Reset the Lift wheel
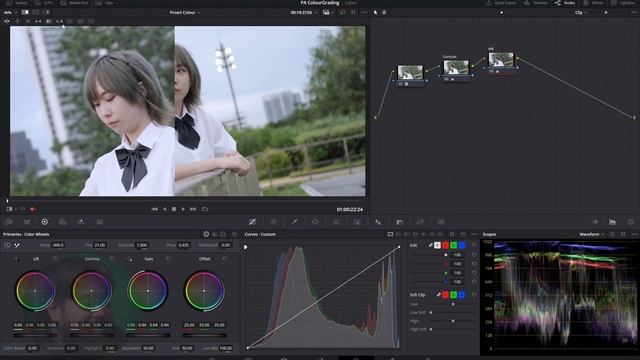This screenshot has width=640, height=360. (55, 259)
